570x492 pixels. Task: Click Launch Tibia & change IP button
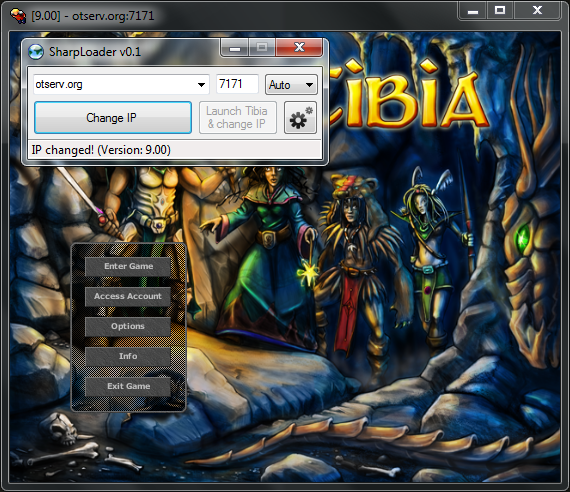click(238, 117)
